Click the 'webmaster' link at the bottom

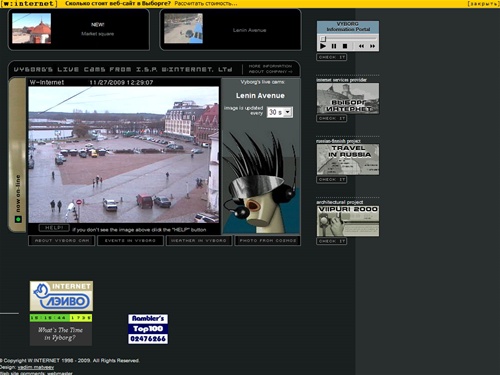click(x=60, y=373)
